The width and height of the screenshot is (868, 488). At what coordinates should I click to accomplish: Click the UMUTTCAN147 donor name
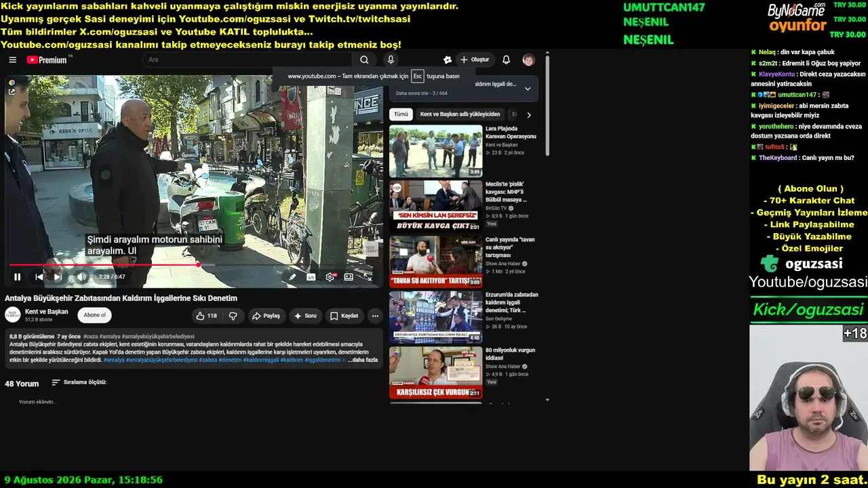click(664, 7)
